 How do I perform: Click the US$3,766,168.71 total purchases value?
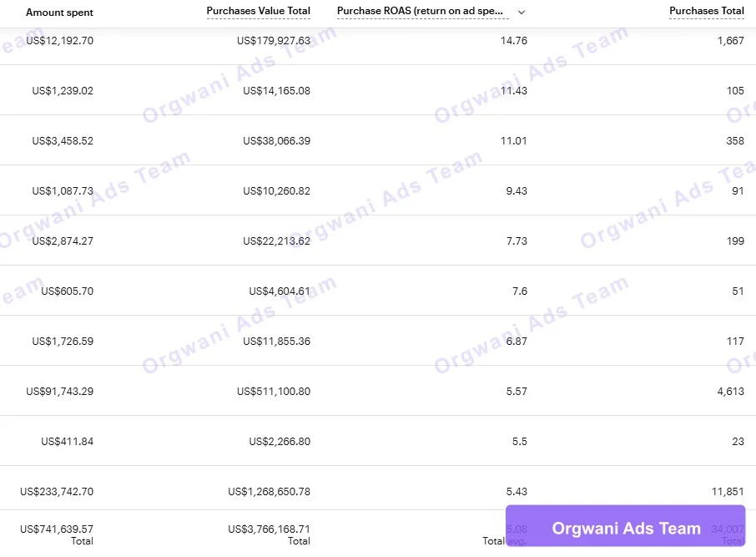click(270, 529)
